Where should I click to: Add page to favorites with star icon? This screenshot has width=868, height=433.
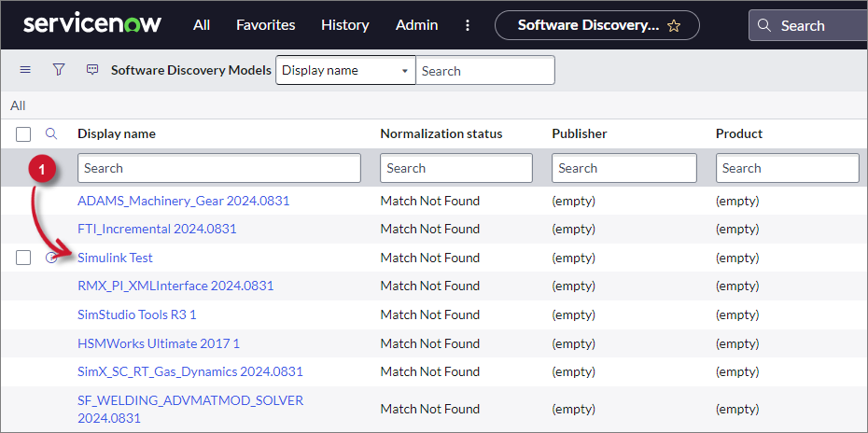[674, 25]
